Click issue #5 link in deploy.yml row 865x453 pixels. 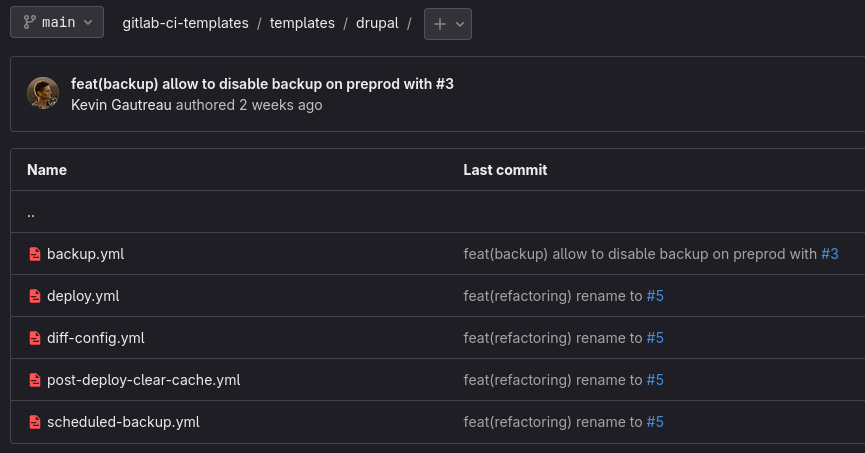[x=655, y=296]
